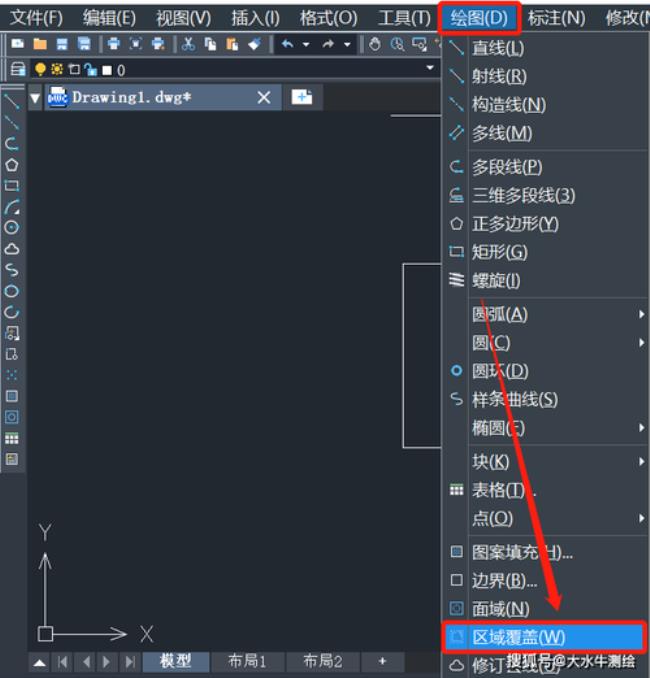This screenshot has width=650, height=678.
Task: Click the Redo arrow icon
Action: pyautogui.click(x=328, y=44)
